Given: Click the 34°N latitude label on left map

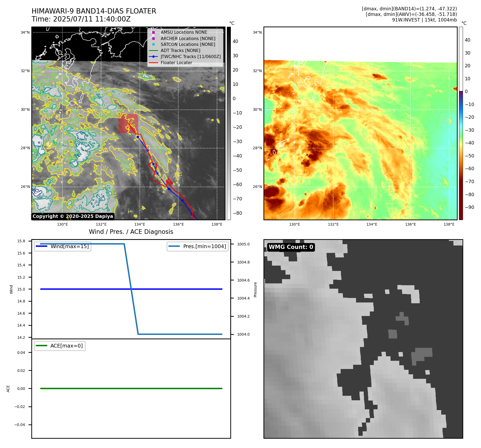Looking at the screenshot, I should pyautogui.click(x=25, y=33).
